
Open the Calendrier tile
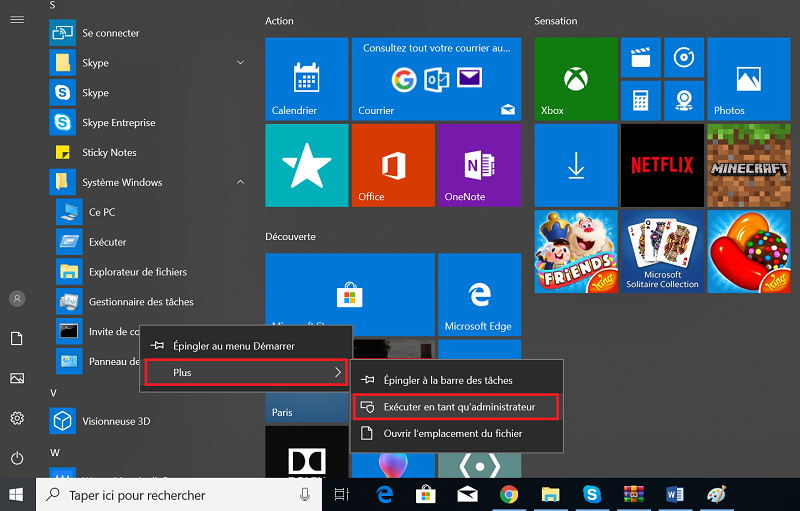pyautogui.click(x=307, y=79)
